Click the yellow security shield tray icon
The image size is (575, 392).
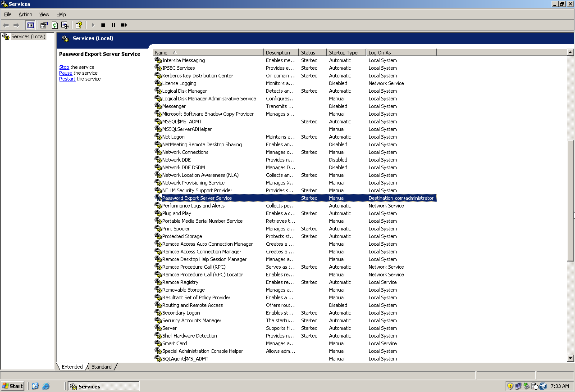[x=510, y=386]
